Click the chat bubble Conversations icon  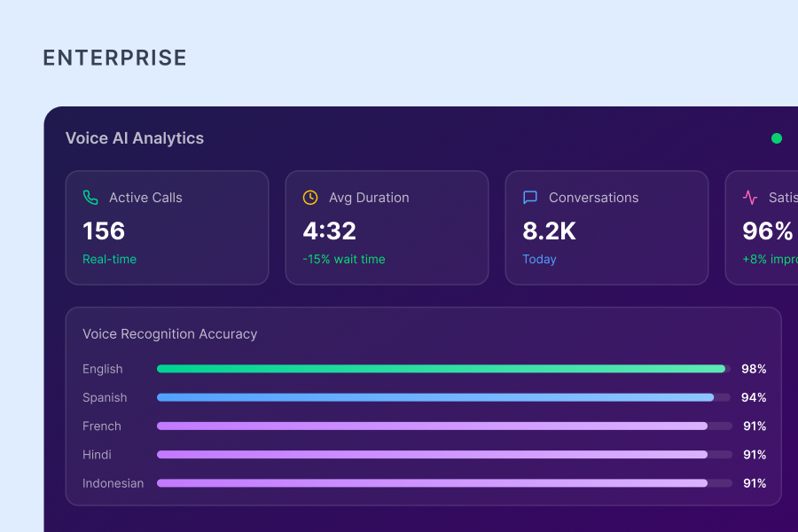(x=530, y=198)
